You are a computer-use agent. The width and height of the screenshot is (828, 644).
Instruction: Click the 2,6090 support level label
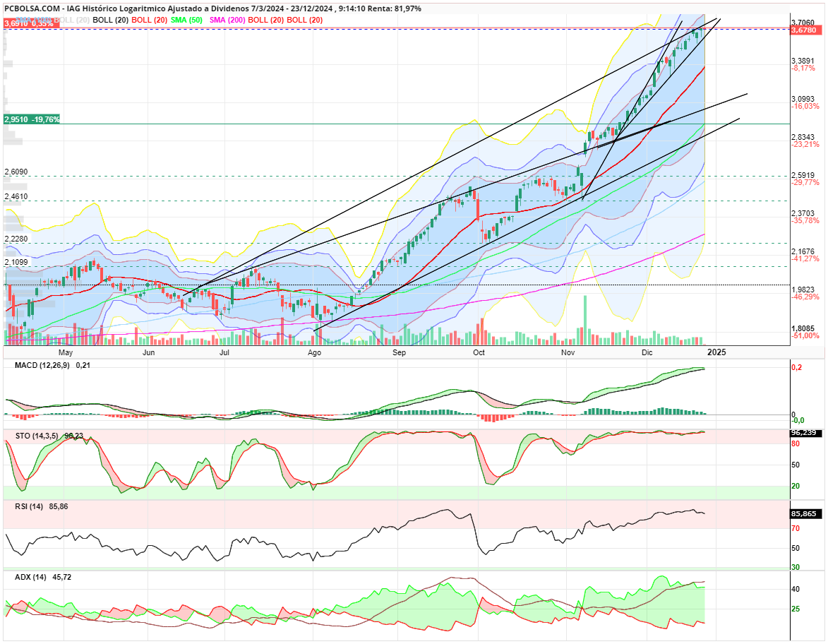point(16,172)
